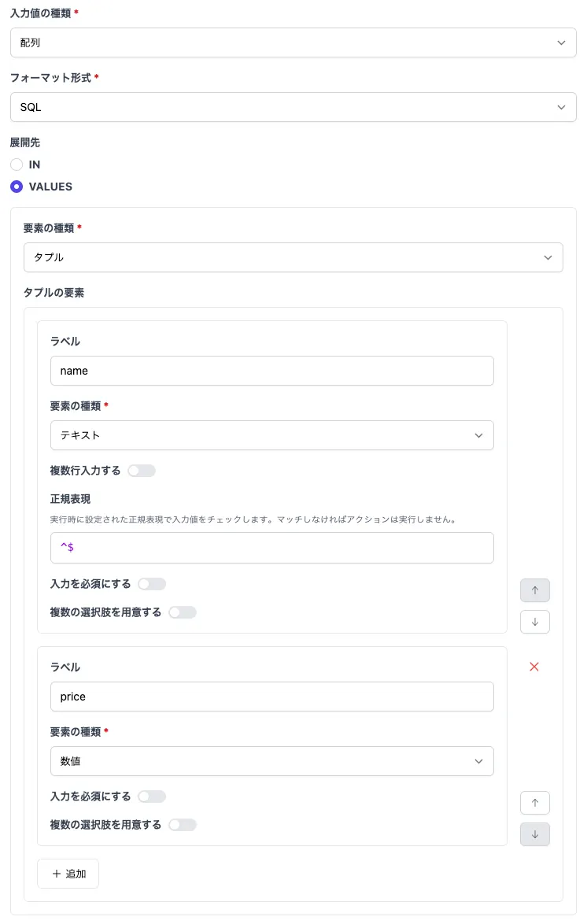Image resolution: width=587 pixels, height=924 pixels.
Task: Move the price element down with arrow
Action: click(534, 834)
